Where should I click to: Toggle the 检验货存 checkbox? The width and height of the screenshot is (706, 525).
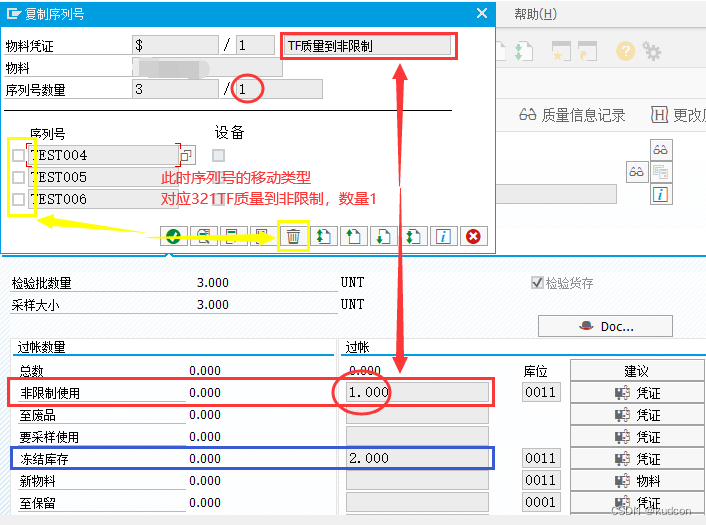pos(538,283)
